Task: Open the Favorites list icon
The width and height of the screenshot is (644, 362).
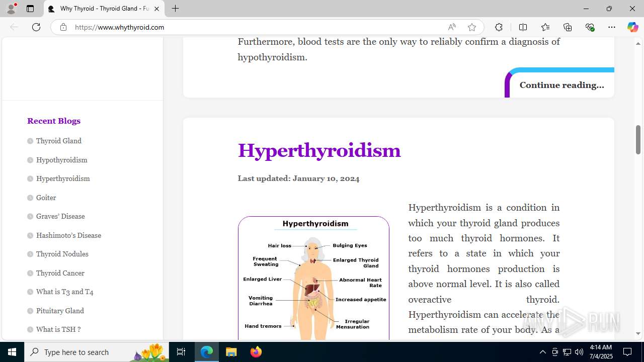Action: click(x=545, y=27)
